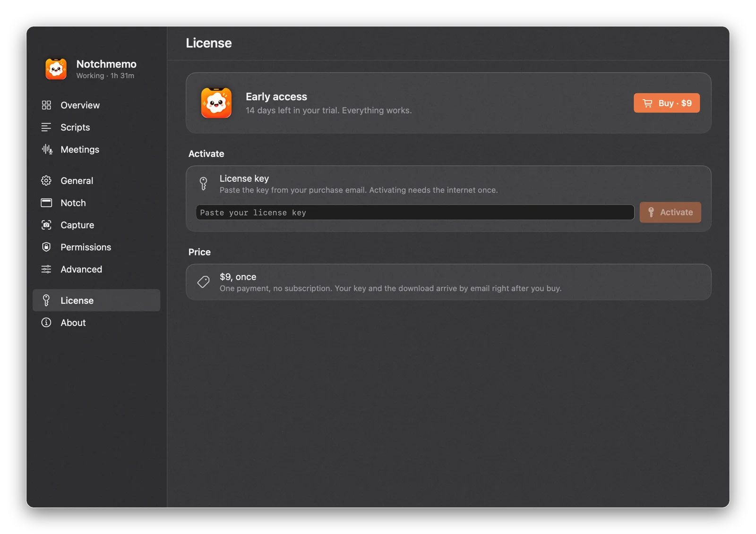Click the Activate button
This screenshot has height=534, width=756.
pyautogui.click(x=670, y=212)
